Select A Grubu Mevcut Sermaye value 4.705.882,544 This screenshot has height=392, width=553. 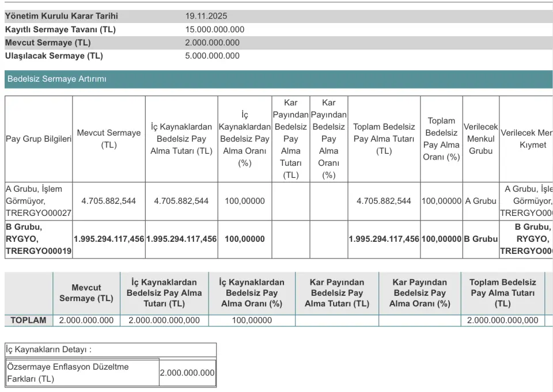109,201
